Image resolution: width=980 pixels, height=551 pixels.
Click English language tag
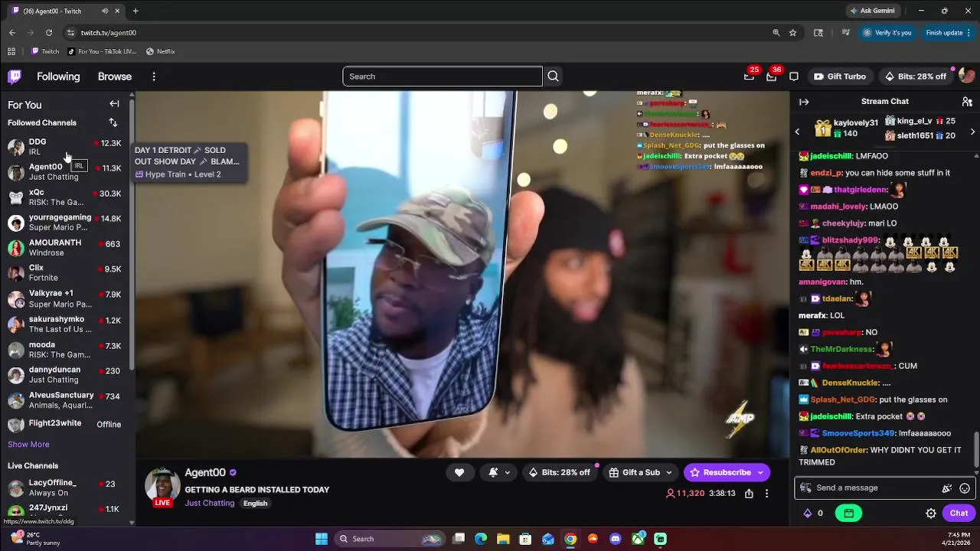coord(255,504)
